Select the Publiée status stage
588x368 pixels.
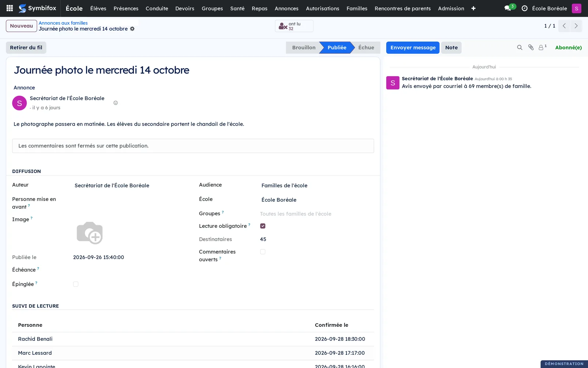coord(337,47)
